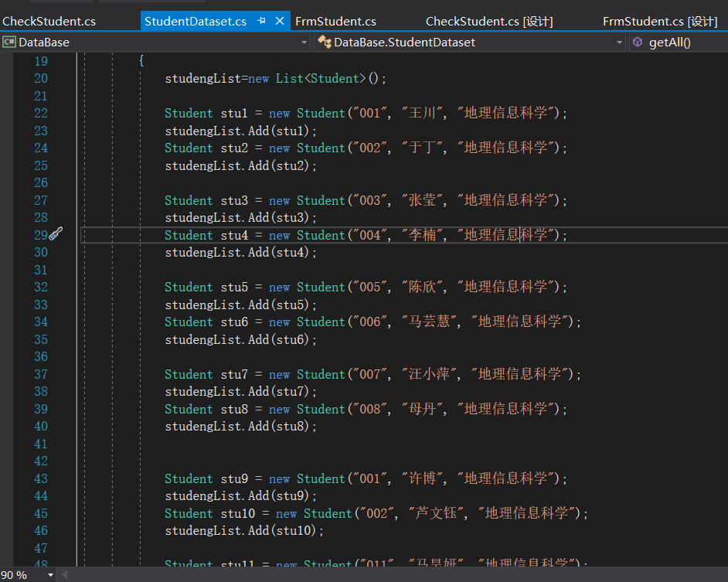728x582 pixels.
Task: Click the string "李楠" on line 29
Action: point(422,235)
